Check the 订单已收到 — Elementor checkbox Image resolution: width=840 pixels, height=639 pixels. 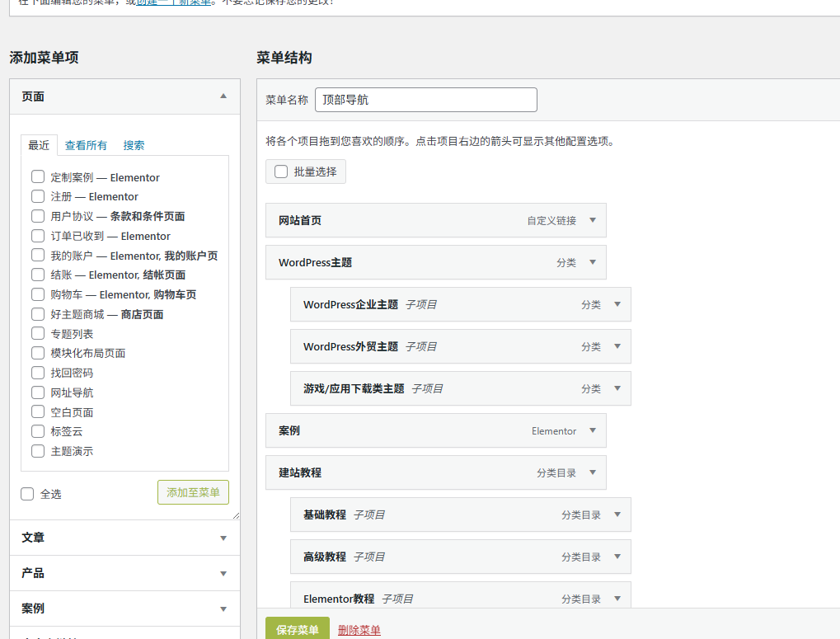pos(38,236)
